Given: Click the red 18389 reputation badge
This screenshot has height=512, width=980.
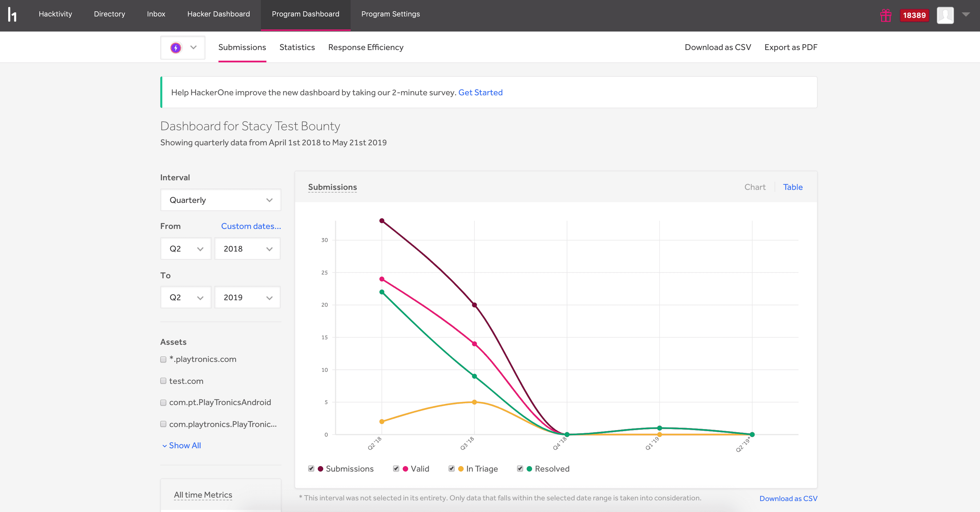Looking at the screenshot, I should click(x=914, y=15).
